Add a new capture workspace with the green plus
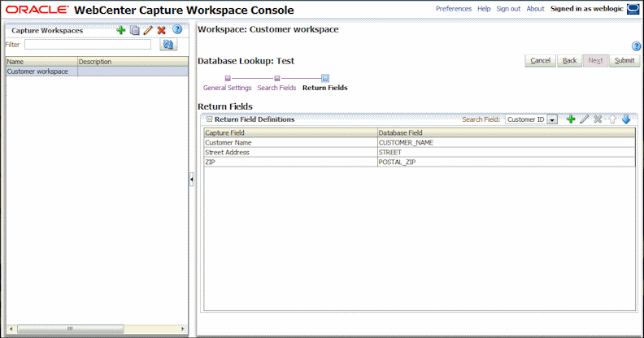This screenshot has width=644, height=338. [x=120, y=30]
